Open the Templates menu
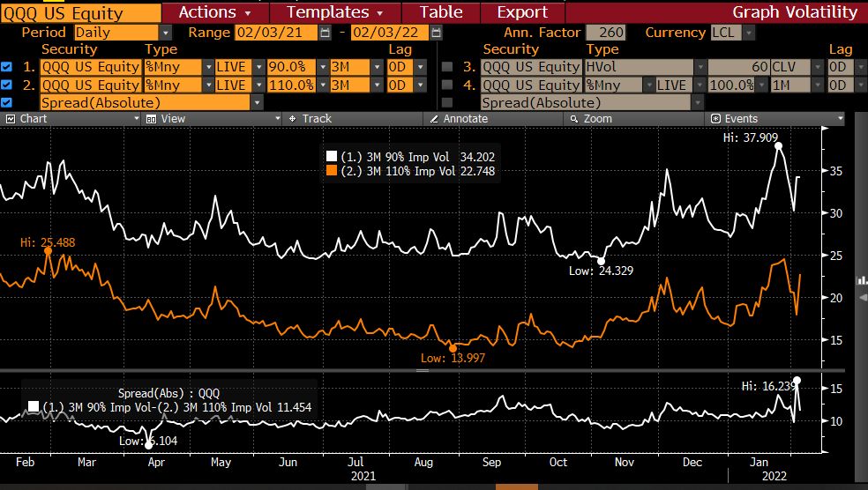This screenshot has width=868, height=490. tap(335, 12)
